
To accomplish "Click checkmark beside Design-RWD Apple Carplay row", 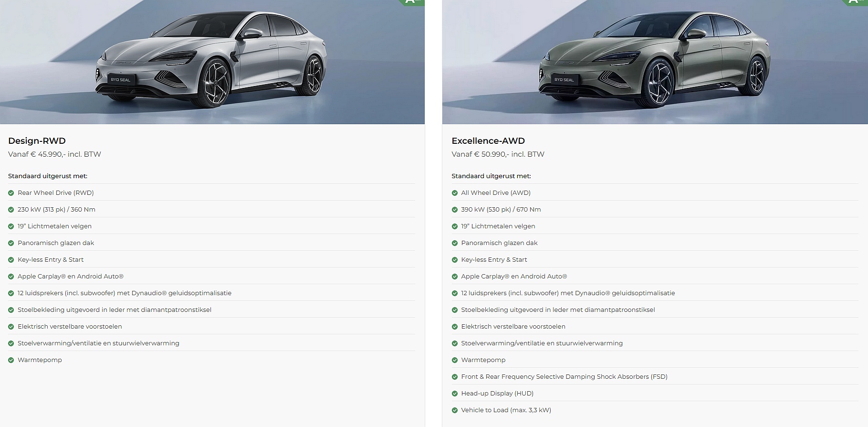I will pos(11,277).
